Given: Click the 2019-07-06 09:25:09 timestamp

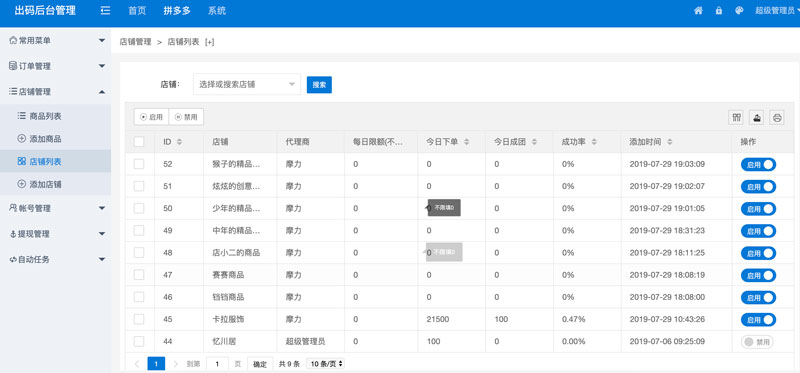Looking at the screenshot, I should coord(667,341).
